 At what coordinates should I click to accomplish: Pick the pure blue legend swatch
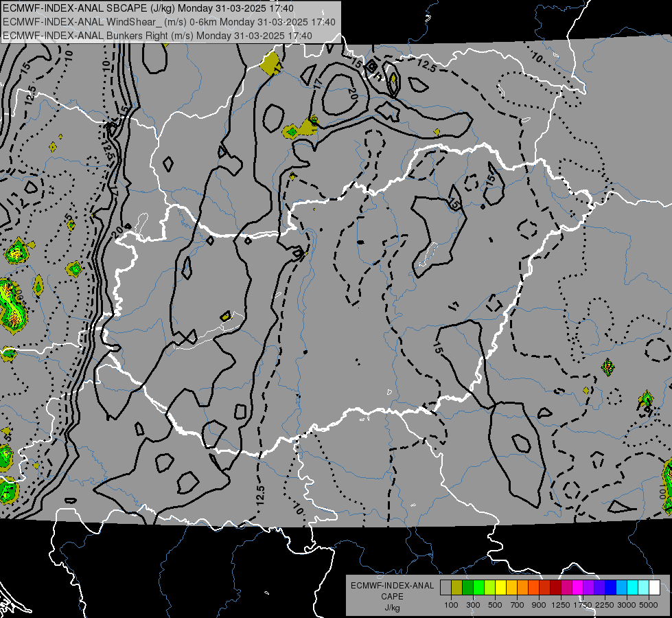[611, 588]
